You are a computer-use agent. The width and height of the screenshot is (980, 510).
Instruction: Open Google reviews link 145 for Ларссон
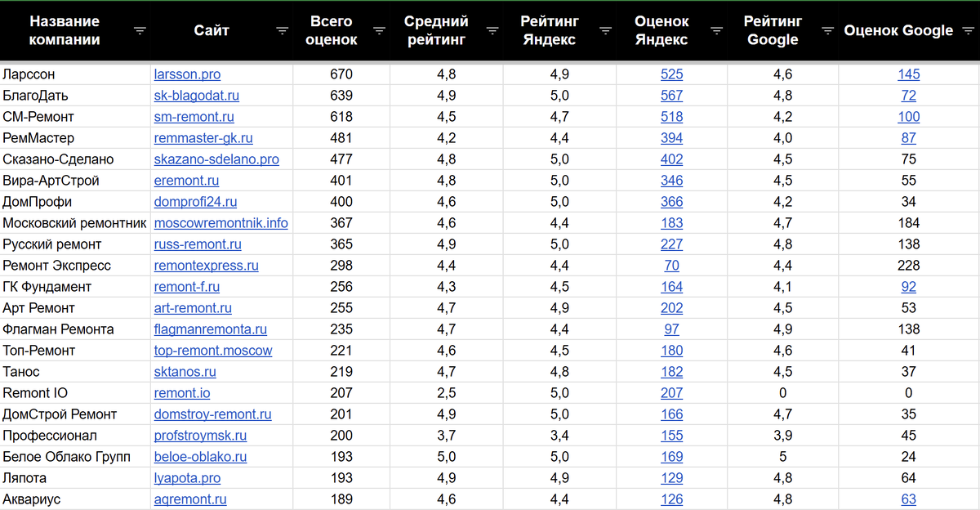pyautogui.click(x=909, y=74)
